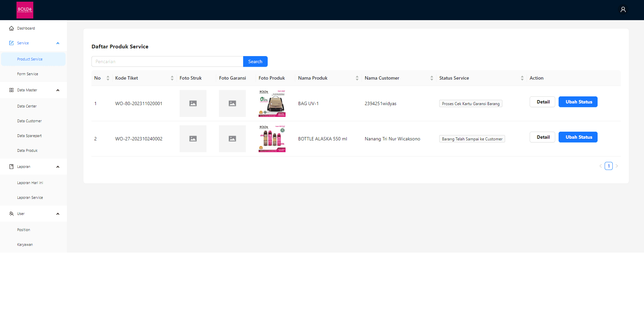Collapse the Laporan menu section
Image resolution: width=644 pixels, height=309 pixels.
[x=58, y=167]
